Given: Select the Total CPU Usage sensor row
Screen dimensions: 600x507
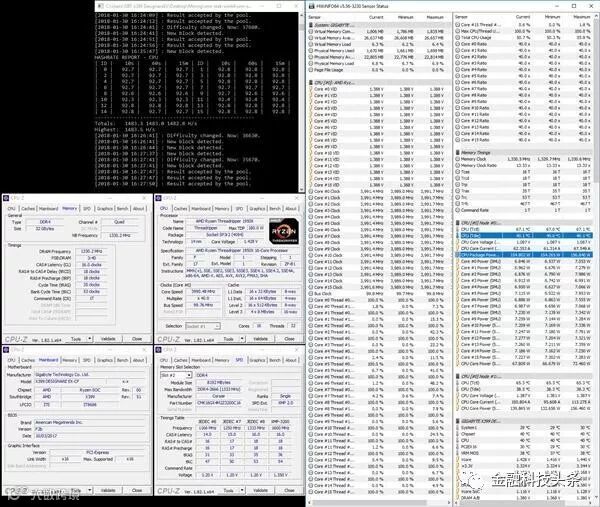Looking at the screenshot, I should pos(523,37).
